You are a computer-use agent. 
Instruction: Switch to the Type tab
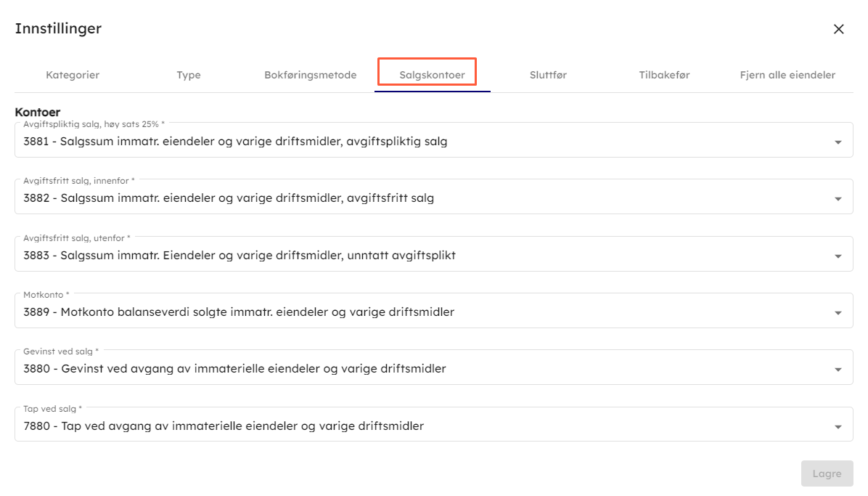[189, 75]
